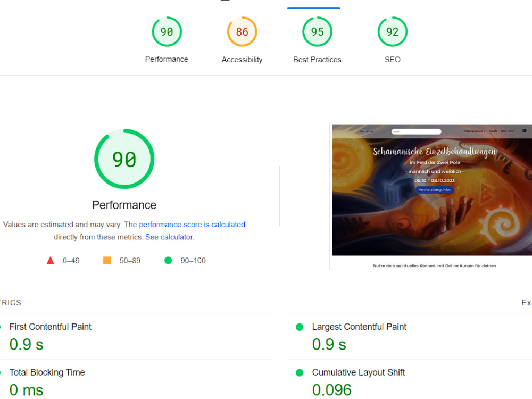Click the First Contentful Paint metric label

(50, 327)
